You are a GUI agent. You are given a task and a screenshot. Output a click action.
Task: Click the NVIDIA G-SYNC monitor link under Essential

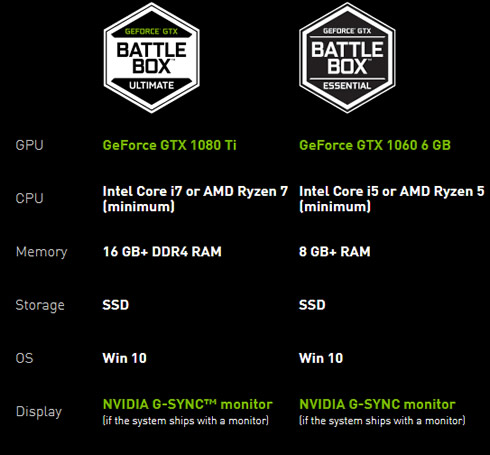click(x=377, y=404)
